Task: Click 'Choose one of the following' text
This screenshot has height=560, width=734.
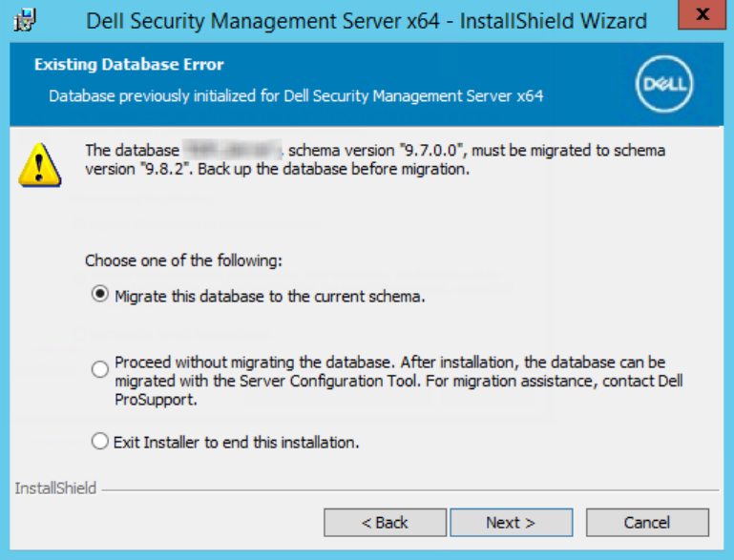Action: point(183,260)
